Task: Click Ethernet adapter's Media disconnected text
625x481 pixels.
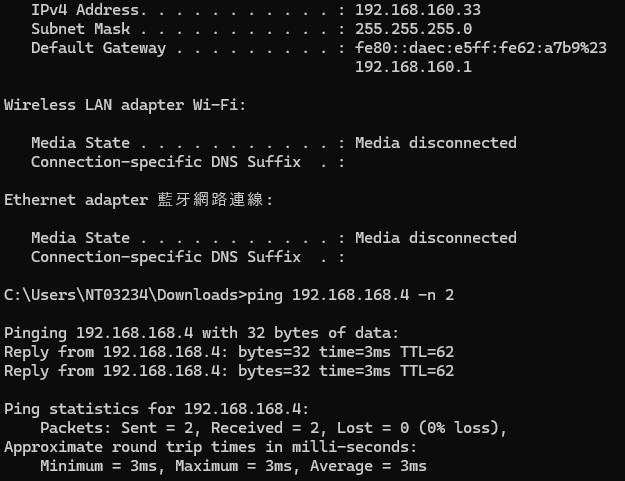Action: [x=435, y=238]
